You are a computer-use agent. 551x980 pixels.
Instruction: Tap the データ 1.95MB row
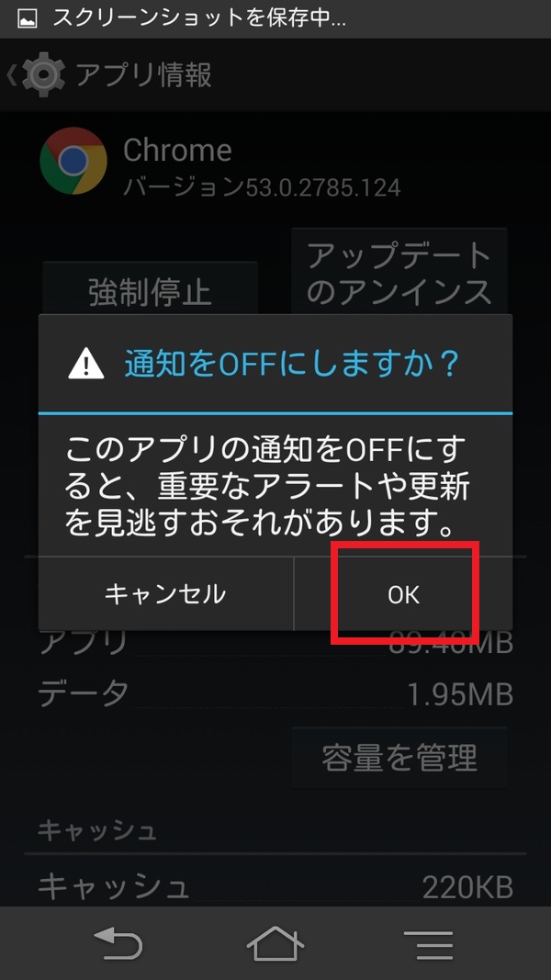tap(275, 693)
